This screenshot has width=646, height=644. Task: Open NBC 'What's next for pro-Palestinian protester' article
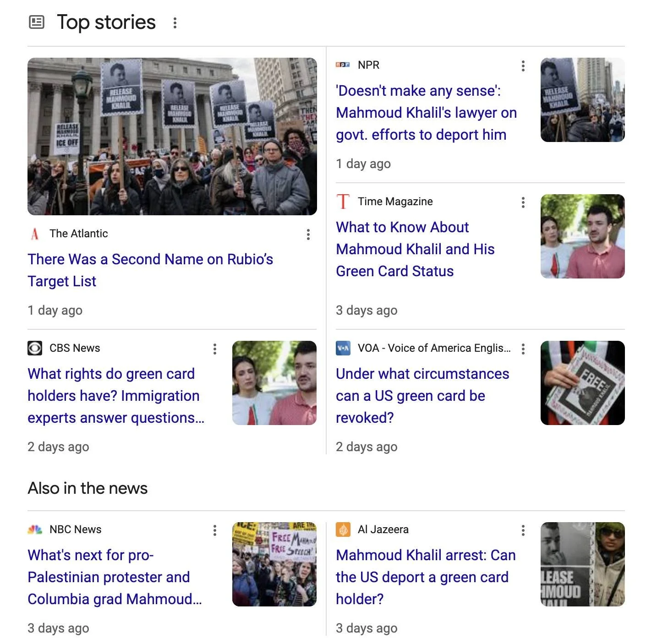[115, 577]
